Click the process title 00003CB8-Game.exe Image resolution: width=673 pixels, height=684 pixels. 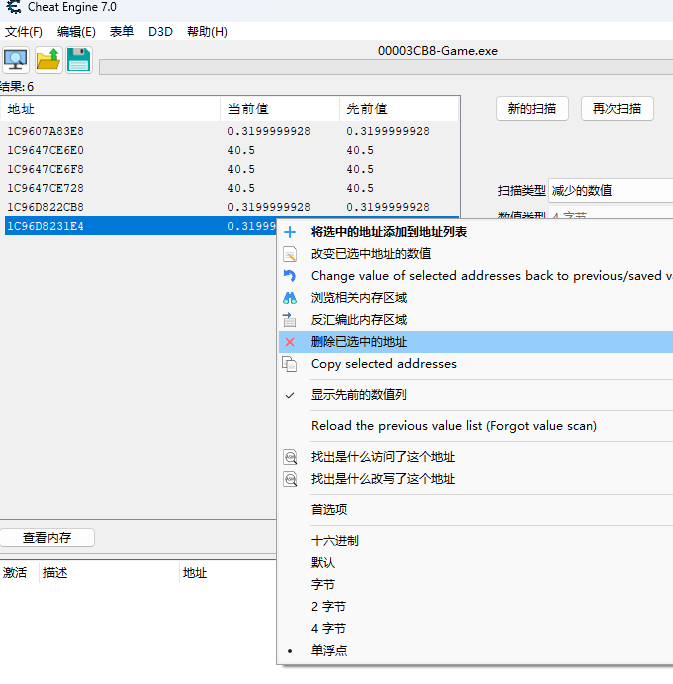437,51
